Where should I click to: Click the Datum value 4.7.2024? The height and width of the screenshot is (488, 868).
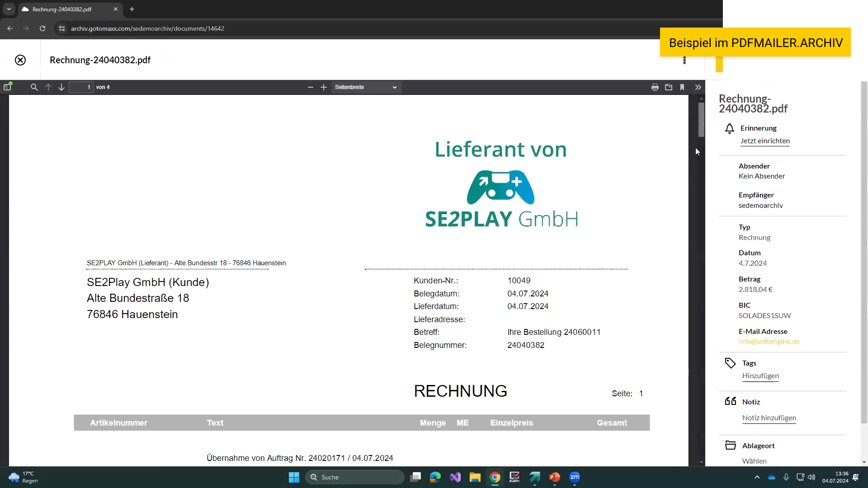(x=753, y=263)
